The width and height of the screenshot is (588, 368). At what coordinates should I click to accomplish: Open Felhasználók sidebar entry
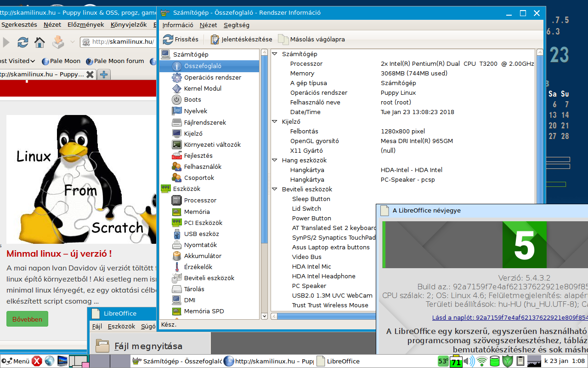click(x=203, y=167)
